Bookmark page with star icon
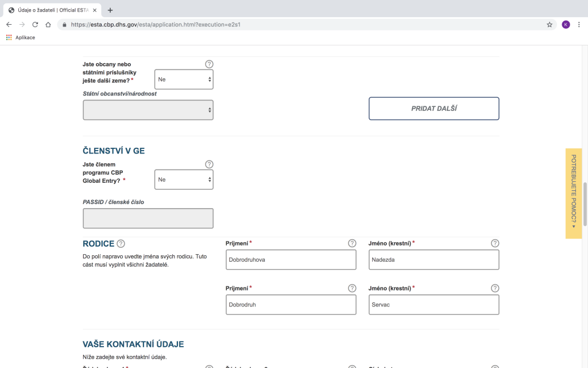The image size is (588, 368). tap(550, 25)
